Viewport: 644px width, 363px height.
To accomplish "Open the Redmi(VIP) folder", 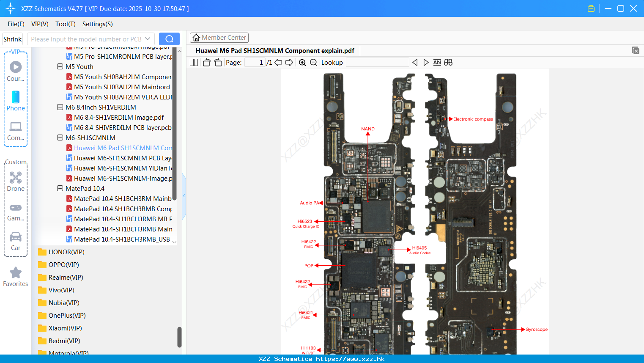I will coord(59,341).
